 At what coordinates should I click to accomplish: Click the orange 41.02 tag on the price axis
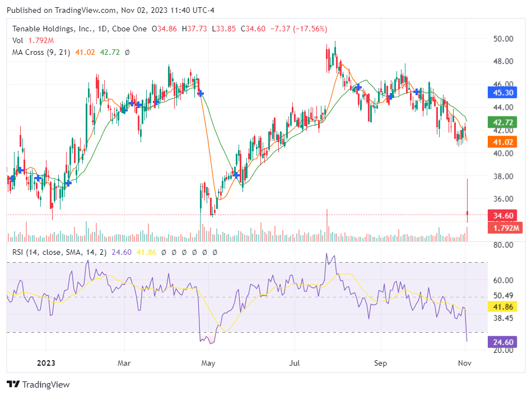[x=502, y=142]
